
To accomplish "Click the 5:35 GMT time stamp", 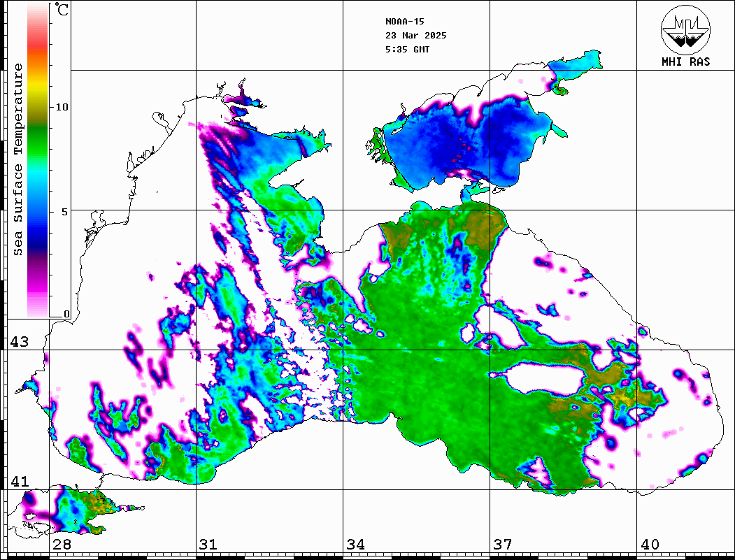I will tap(407, 50).
